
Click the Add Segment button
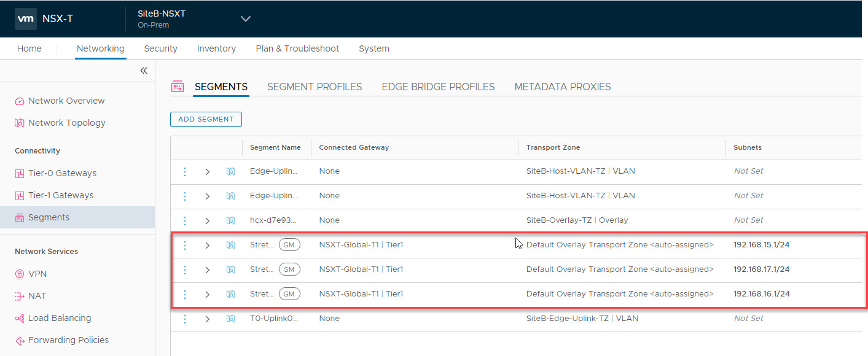pos(206,119)
